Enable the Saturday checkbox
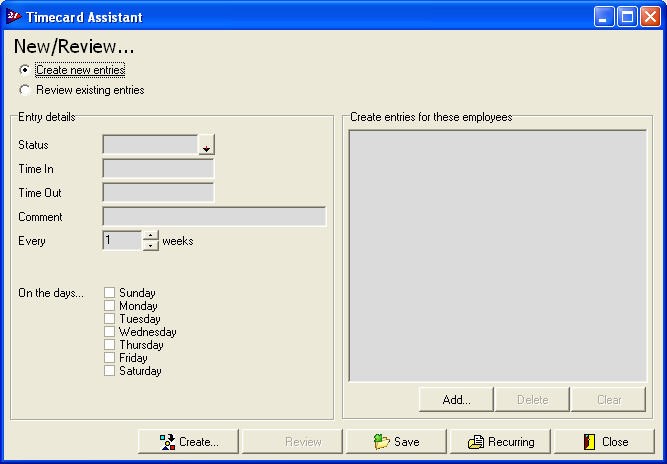 pos(110,371)
